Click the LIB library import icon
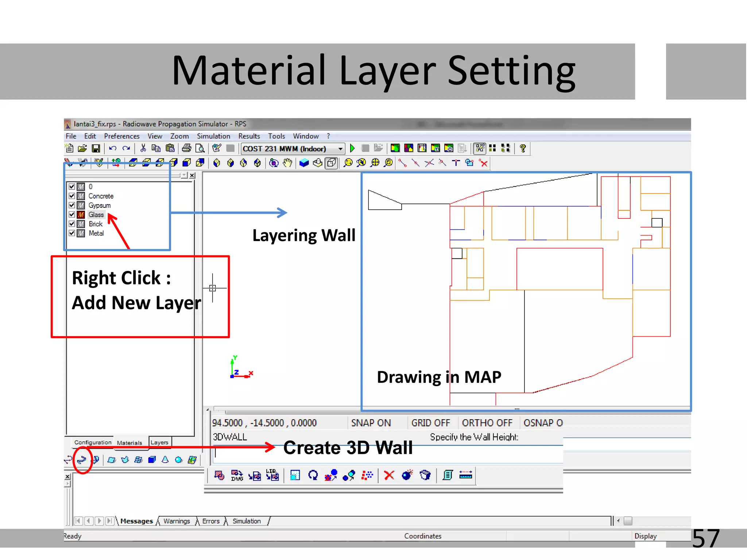Screen dimensions: 747x560 (272, 475)
